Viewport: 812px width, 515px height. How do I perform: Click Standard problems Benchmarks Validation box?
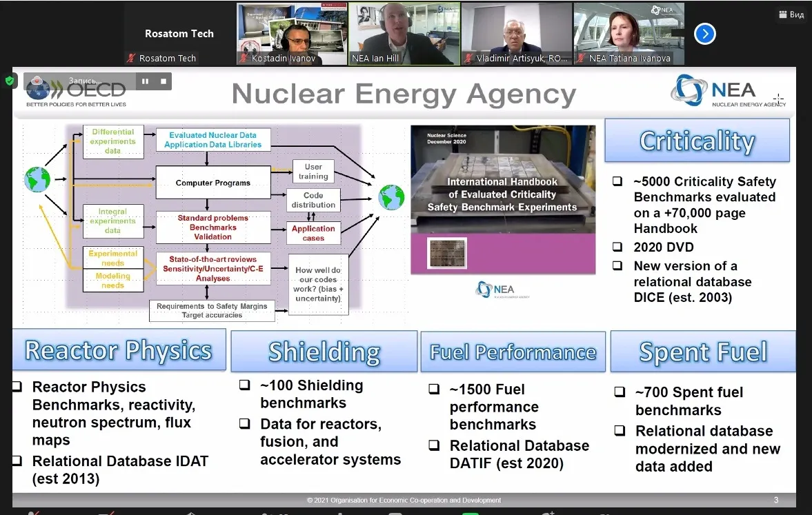pos(213,228)
